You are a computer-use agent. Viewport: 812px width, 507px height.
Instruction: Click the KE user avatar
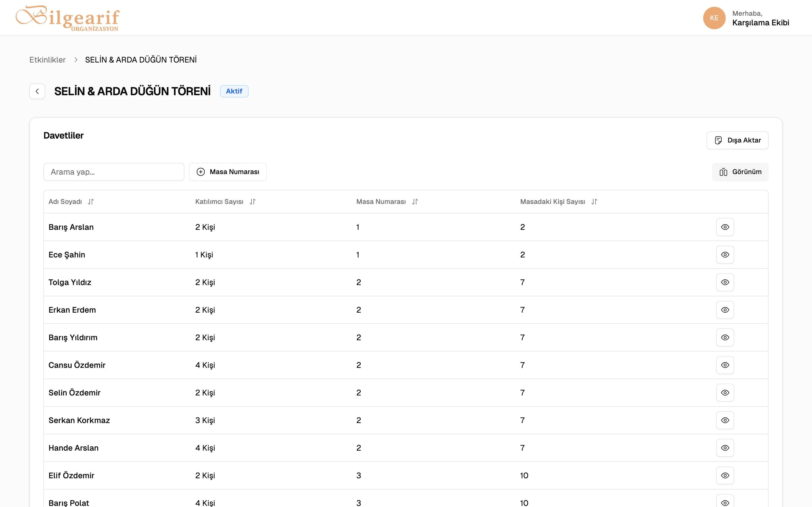(714, 18)
